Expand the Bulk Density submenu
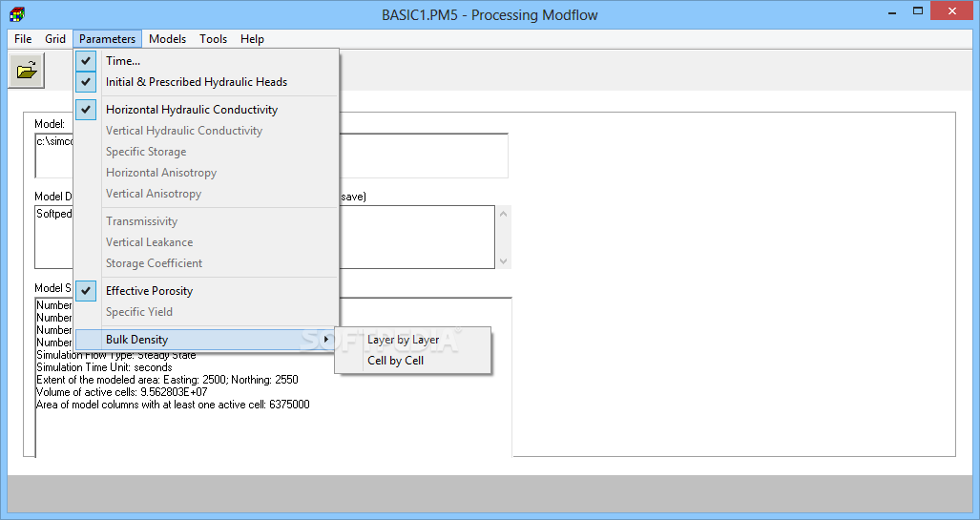The width and height of the screenshot is (980, 520). (207, 340)
